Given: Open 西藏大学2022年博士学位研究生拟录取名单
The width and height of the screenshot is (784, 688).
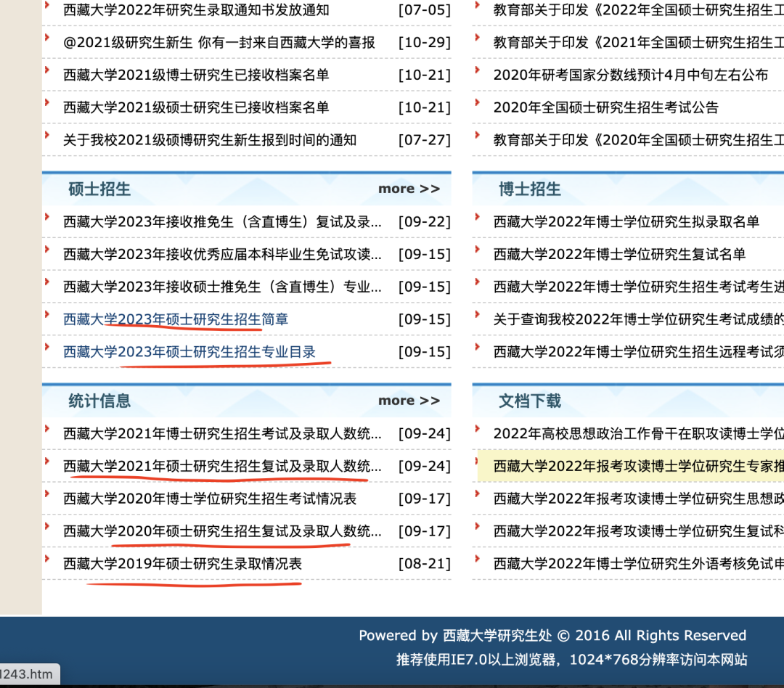Looking at the screenshot, I should 626,221.
